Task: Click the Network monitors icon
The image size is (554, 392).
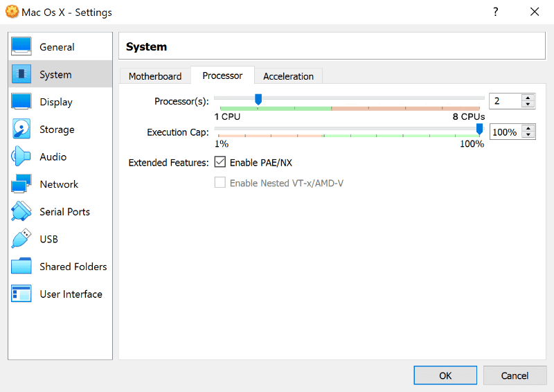Action: point(21,184)
